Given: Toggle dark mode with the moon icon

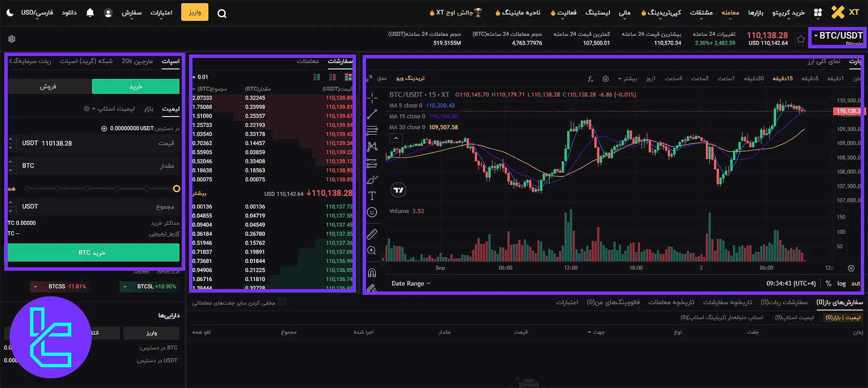Looking at the screenshot, I should point(10,13).
